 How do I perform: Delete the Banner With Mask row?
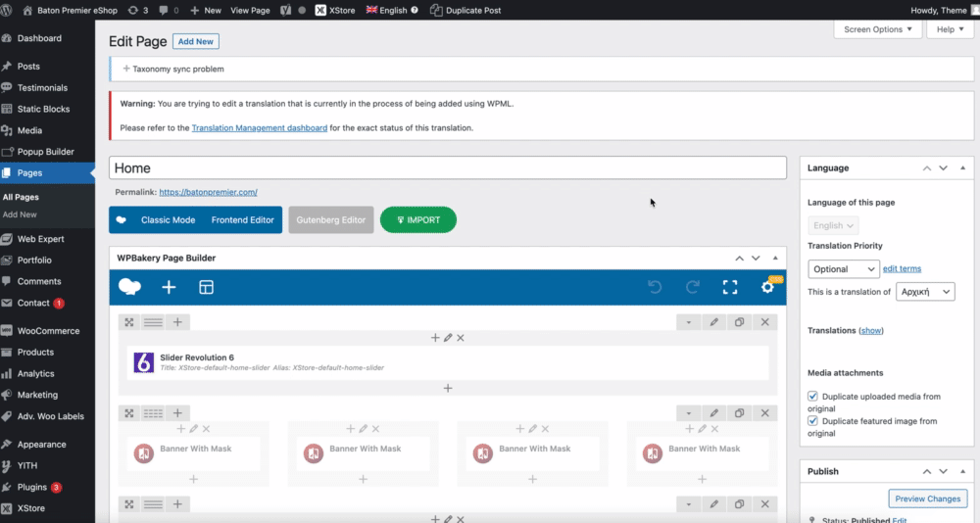(765, 413)
